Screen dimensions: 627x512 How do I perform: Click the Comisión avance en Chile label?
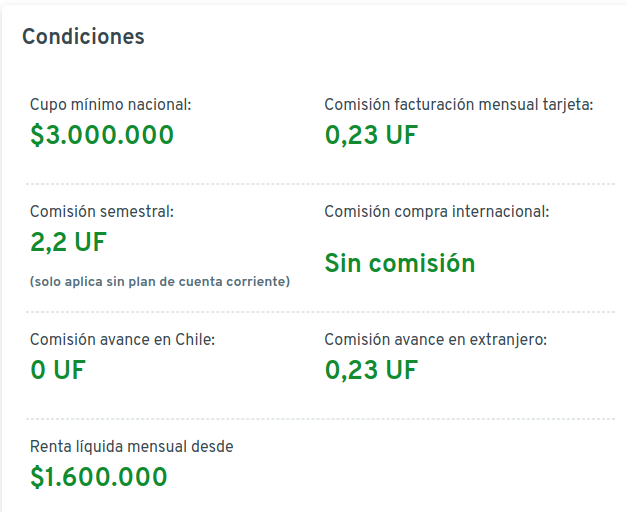tap(122, 340)
